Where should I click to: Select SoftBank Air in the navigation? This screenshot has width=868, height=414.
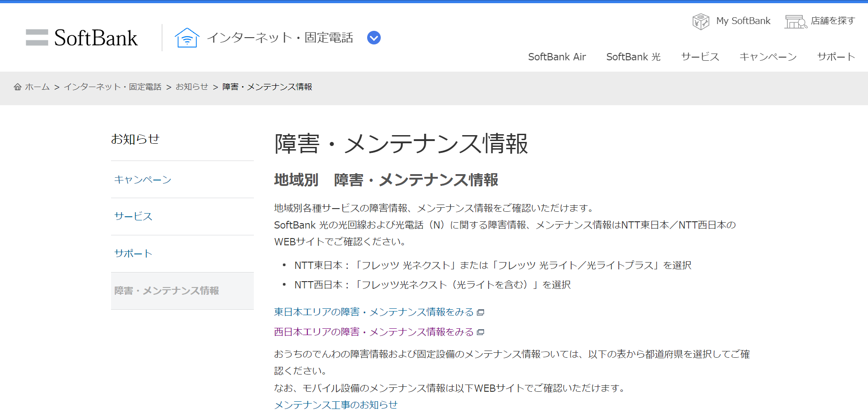click(x=557, y=57)
